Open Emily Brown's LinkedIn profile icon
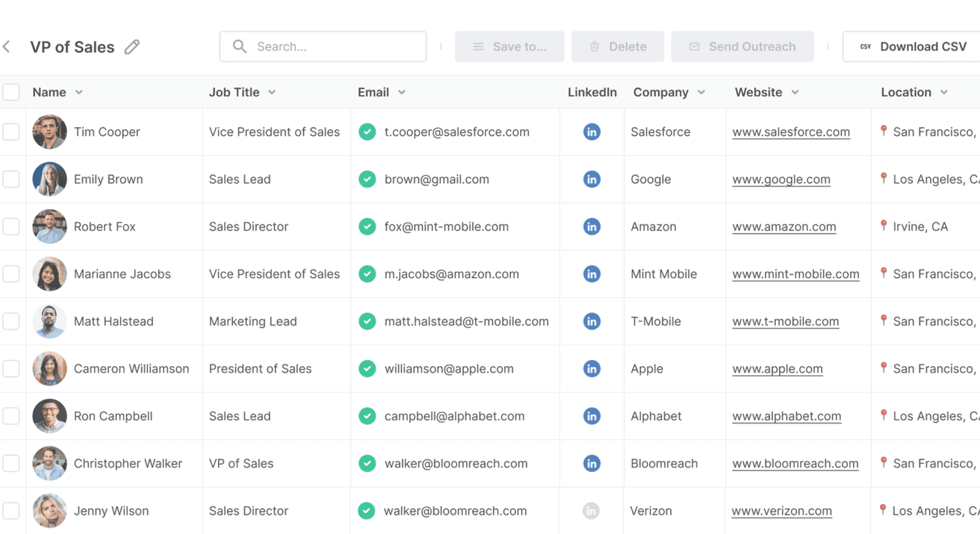This screenshot has width=980, height=534. (x=591, y=179)
